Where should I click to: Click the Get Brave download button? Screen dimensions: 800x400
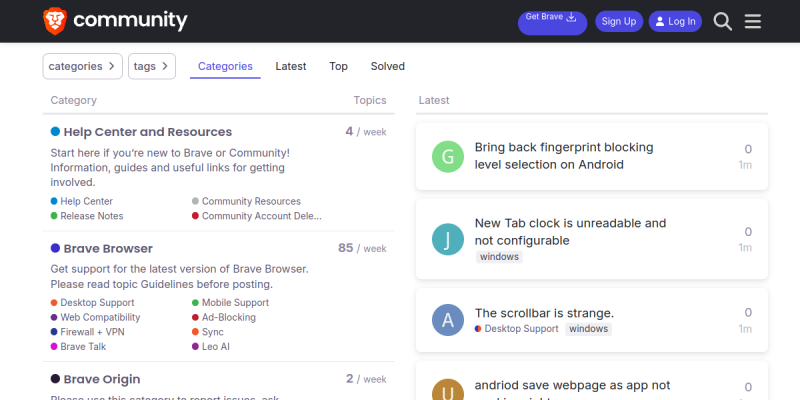pyautogui.click(x=552, y=23)
